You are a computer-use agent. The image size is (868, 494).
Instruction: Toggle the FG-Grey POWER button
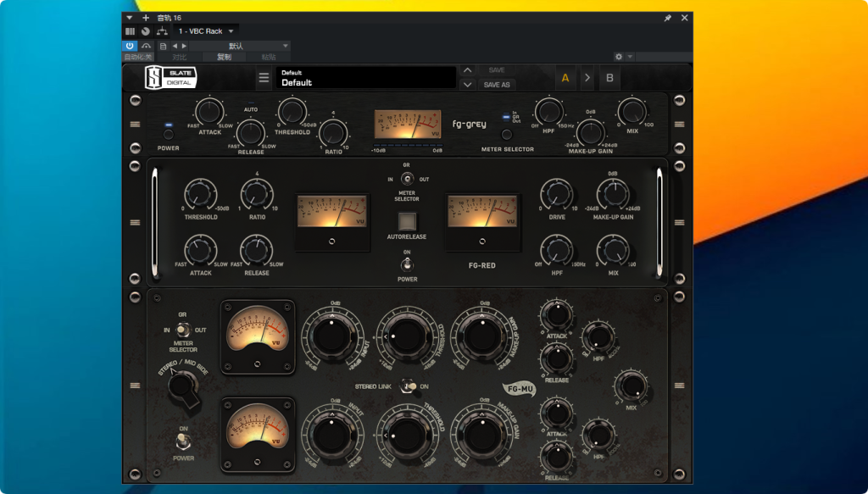(169, 135)
